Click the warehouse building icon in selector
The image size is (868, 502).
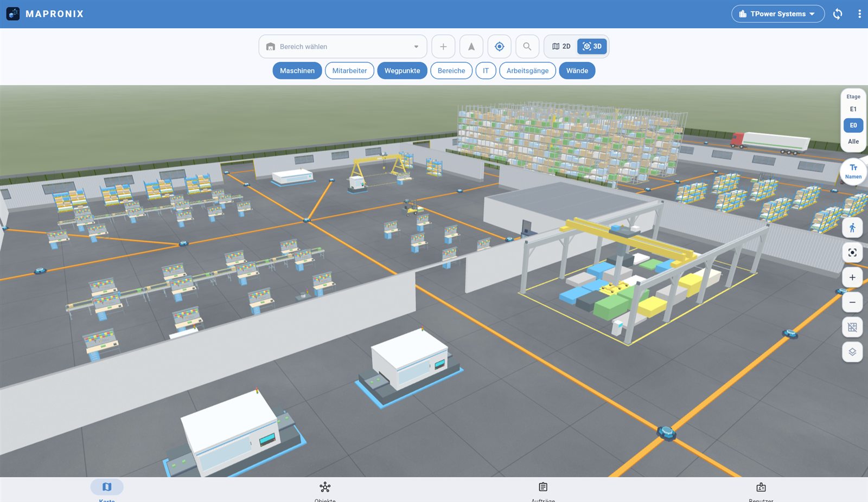(x=271, y=47)
